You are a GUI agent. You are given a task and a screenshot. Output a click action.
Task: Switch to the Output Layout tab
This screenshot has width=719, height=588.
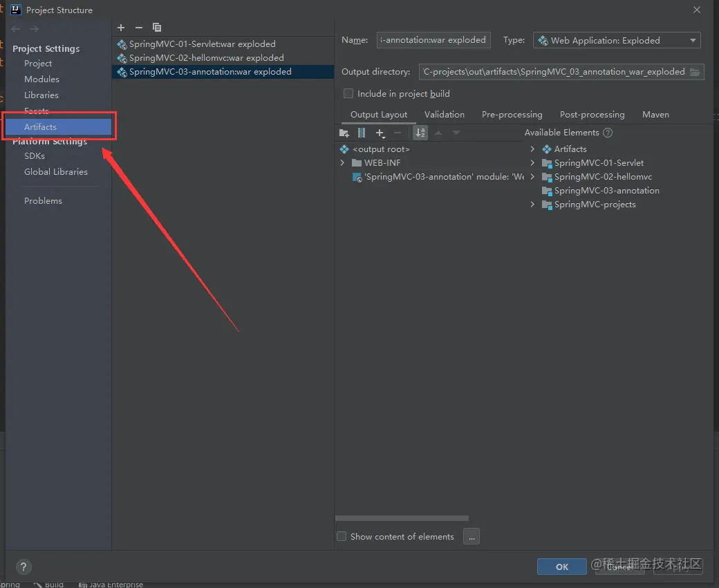[379, 115]
